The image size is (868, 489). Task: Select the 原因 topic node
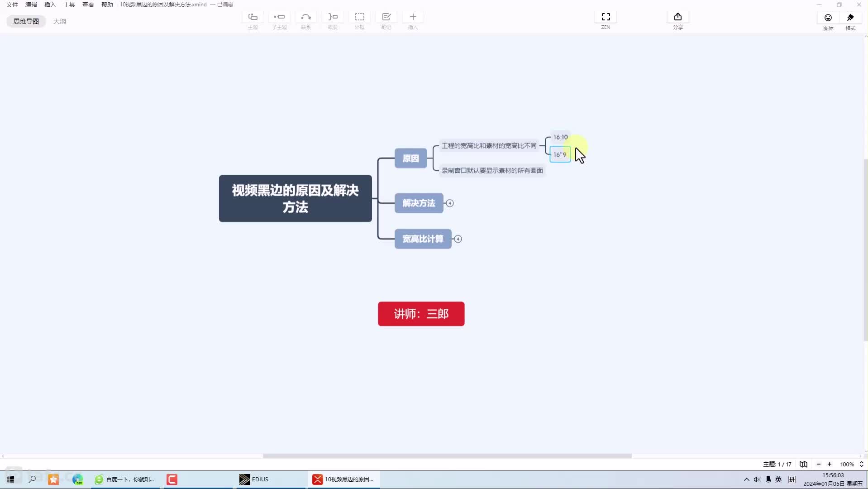410,158
